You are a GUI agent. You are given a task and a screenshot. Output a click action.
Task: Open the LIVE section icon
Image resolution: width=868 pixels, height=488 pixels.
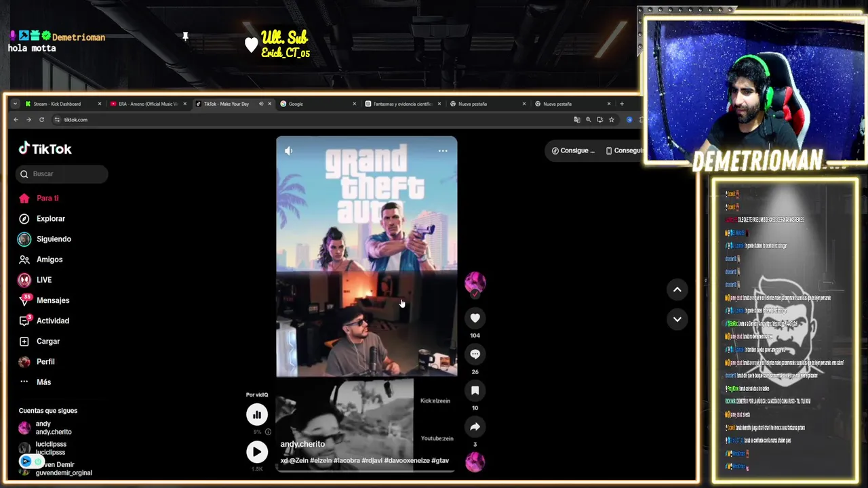click(24, 280)
